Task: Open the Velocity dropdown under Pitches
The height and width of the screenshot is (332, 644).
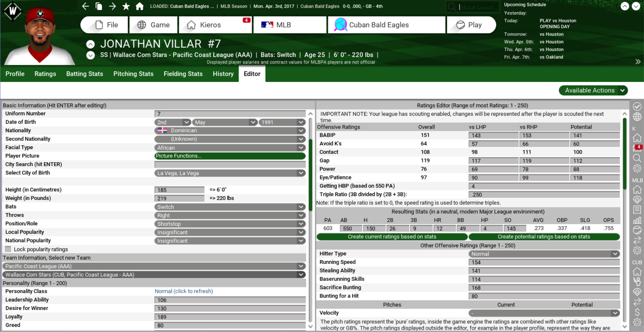Action: tap(544, 313)
